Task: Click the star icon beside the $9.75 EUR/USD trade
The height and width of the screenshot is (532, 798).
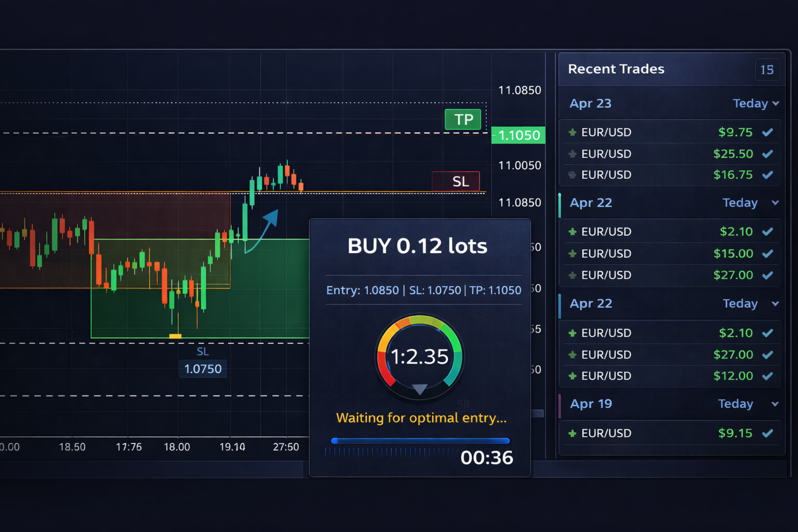Action: tap(572, 132)
